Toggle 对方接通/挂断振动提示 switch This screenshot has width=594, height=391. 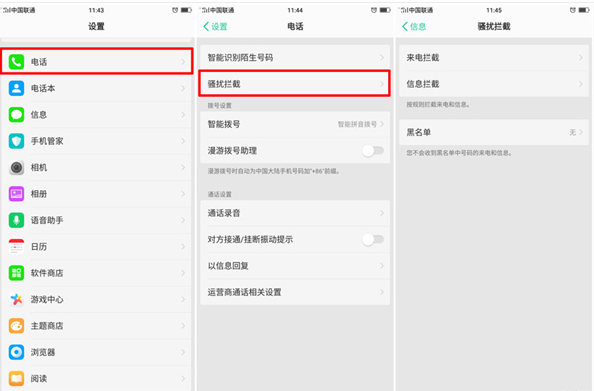click(x=373, y=239)
